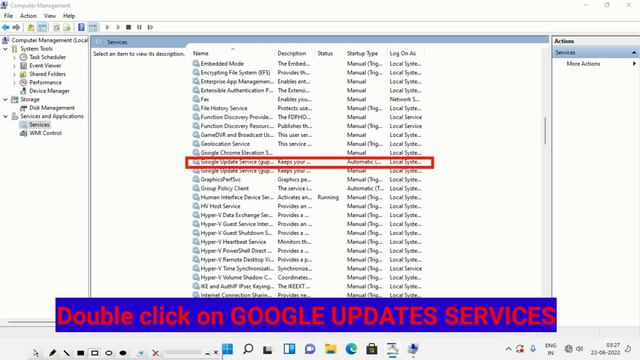Open the Action menu
The height and width of the screenshot is (360, 640).
coord(28,16)
